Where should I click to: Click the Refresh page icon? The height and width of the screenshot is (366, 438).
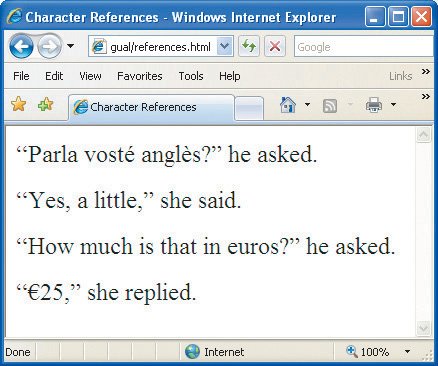click(x=249, y=46)
